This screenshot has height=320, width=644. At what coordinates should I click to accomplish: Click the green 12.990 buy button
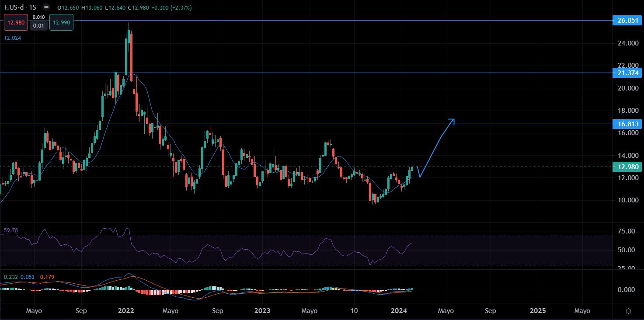point(61,22)
